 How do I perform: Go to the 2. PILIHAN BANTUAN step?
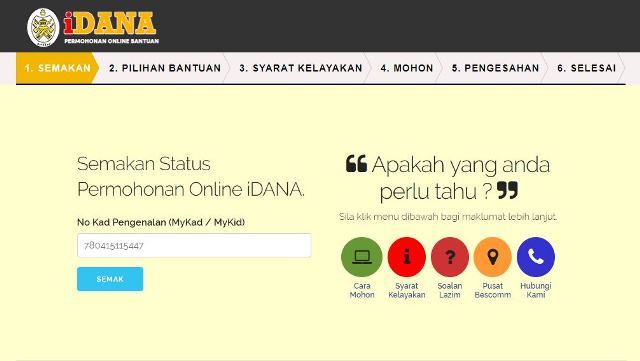pos(165,68)
